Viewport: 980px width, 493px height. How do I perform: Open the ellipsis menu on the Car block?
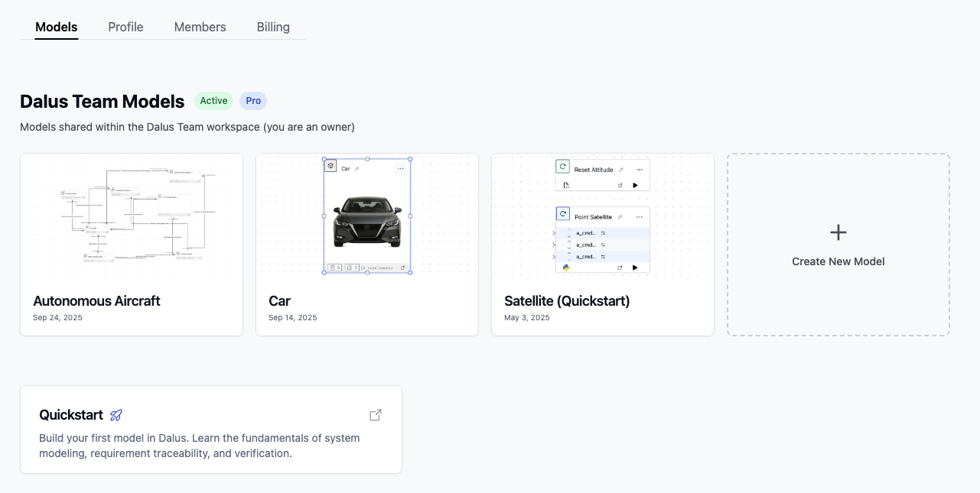pyautogui.click(x=401, y=169)
